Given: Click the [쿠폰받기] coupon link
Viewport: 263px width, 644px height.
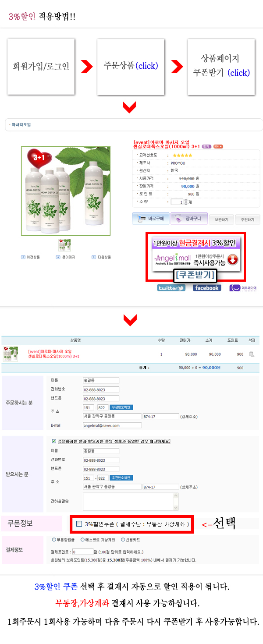Looking at the screenshot, I should coord(195,275).
